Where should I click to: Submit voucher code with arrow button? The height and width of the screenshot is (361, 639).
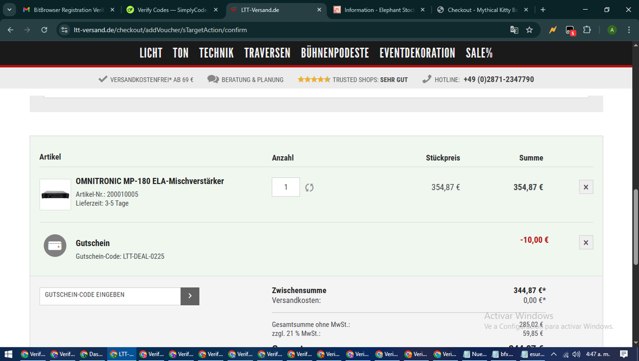(190, 296)
